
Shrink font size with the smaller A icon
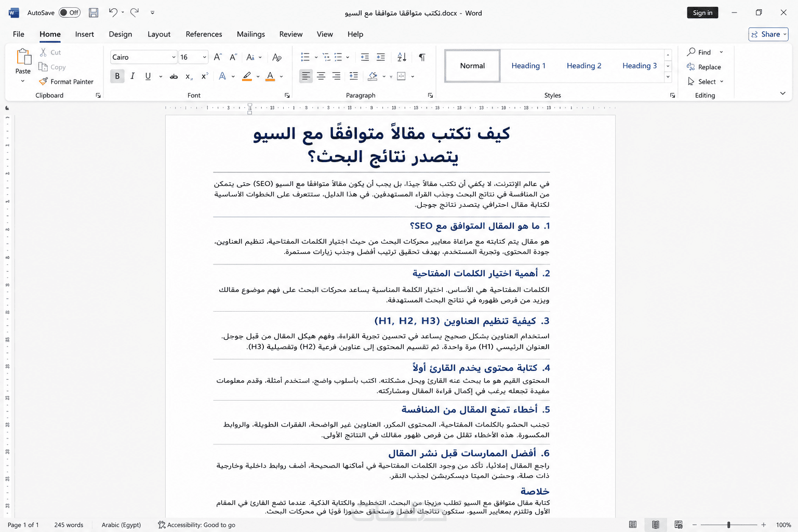233,57
